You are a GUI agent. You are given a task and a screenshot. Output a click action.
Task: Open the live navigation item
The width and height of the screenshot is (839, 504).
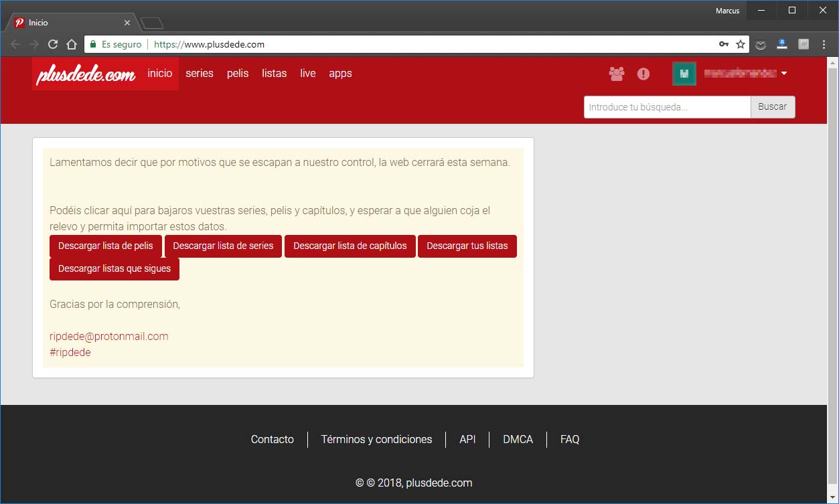tap(308, 74)
